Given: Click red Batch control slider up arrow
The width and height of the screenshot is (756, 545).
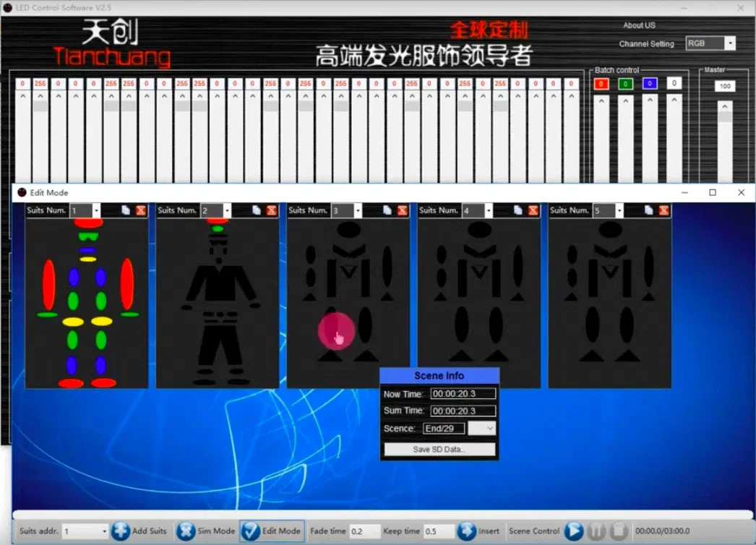Looking at the screenshot, I should coord(601,101).
